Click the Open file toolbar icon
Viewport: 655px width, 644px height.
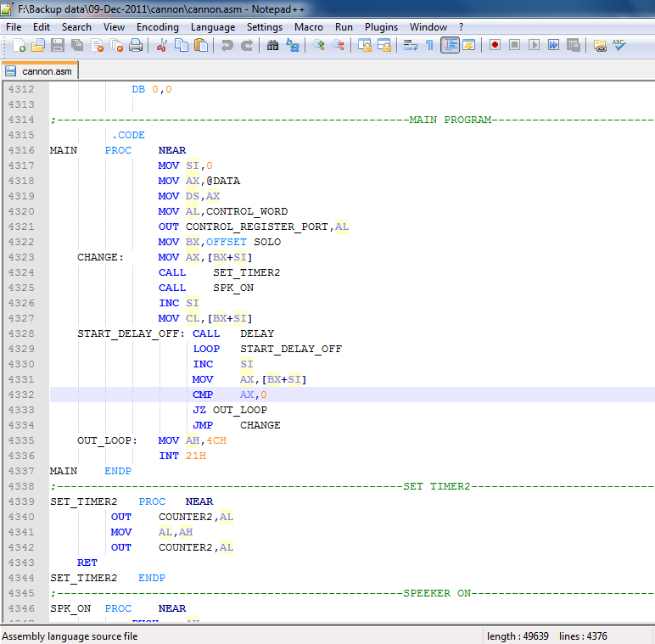(36, 45)
